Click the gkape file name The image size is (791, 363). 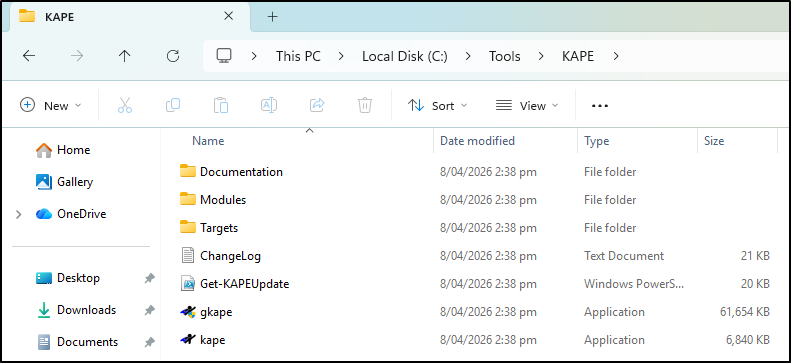coord(216,313)
